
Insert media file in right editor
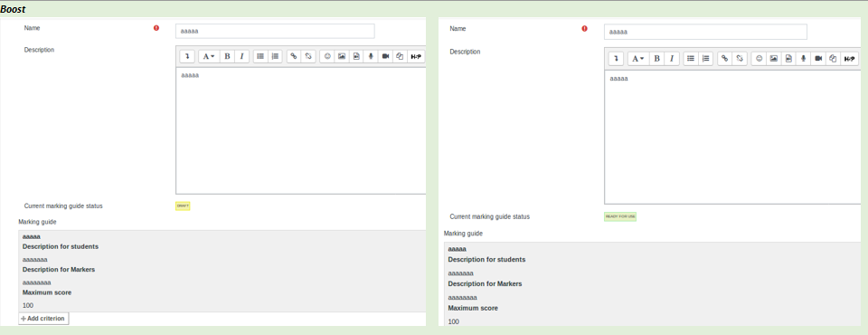pyautogui.click(x=788, y=58)
